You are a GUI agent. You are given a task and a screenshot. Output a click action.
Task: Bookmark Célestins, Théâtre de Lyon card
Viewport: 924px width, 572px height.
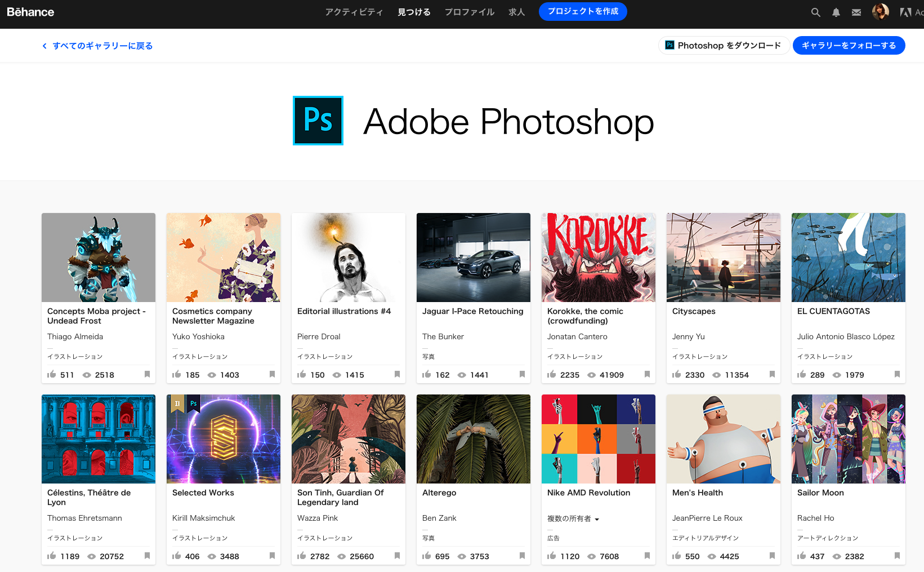tap(147, 556)
